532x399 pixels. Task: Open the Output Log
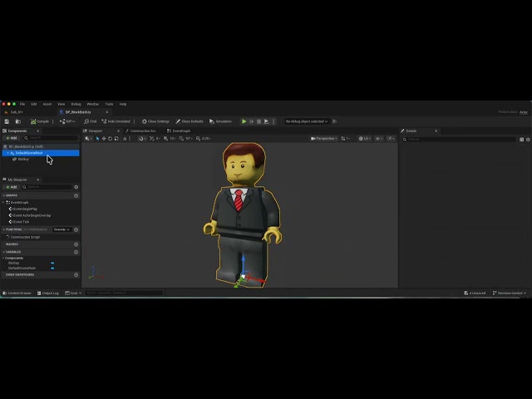point(48,293)
